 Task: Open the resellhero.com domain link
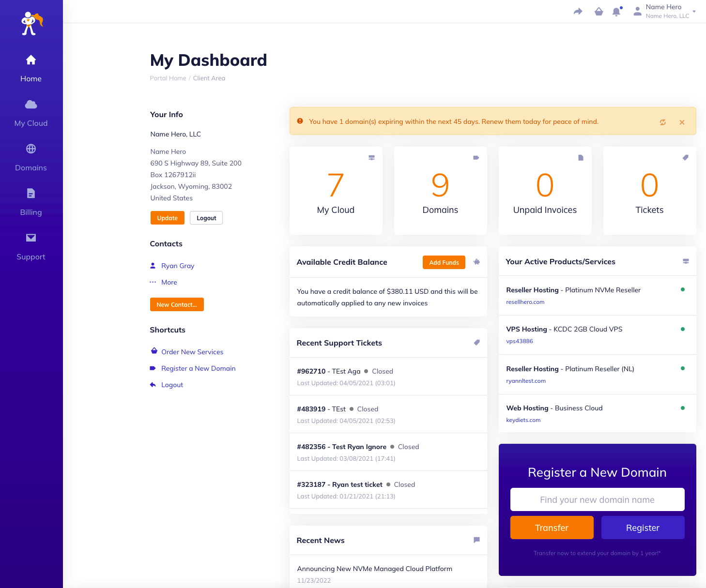[x=525, y=302]
